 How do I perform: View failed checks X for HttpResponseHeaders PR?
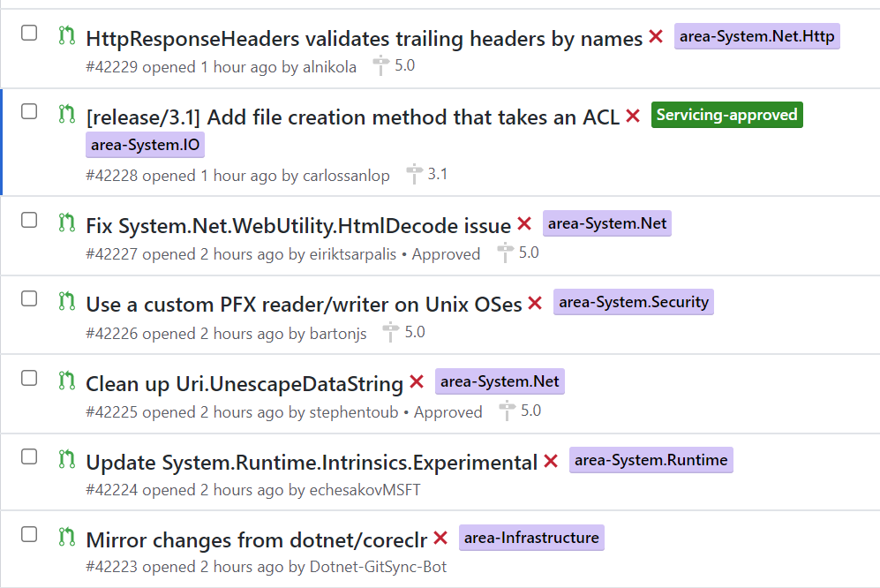coord(656,37)
